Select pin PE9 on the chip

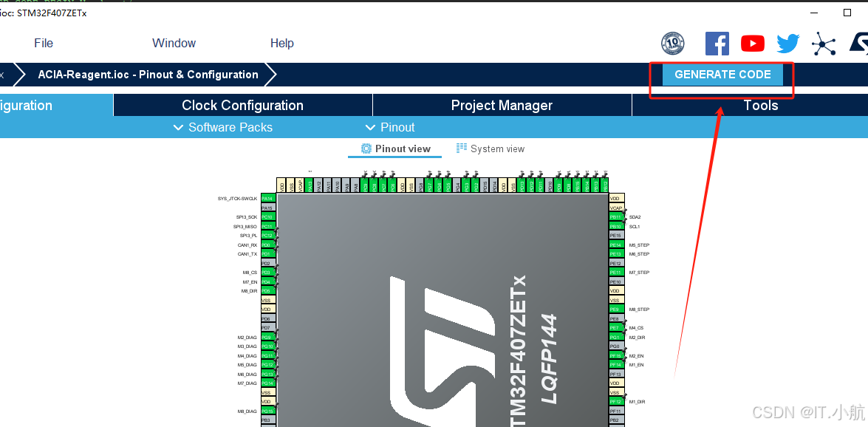click(x=617, y=309)
